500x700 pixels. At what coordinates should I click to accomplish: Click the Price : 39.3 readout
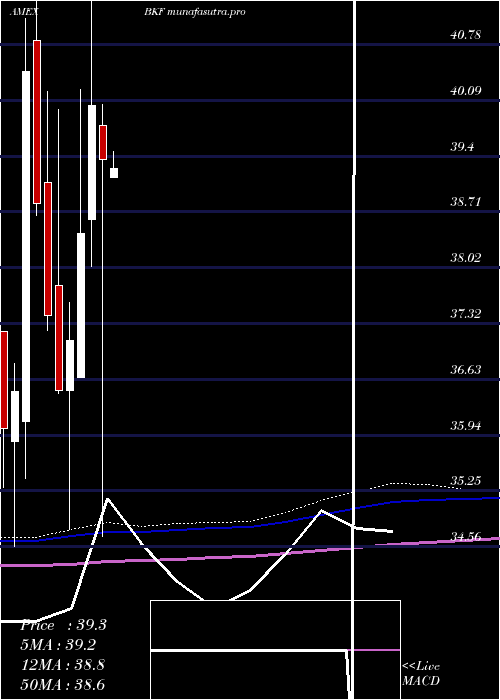pos(63,625)
